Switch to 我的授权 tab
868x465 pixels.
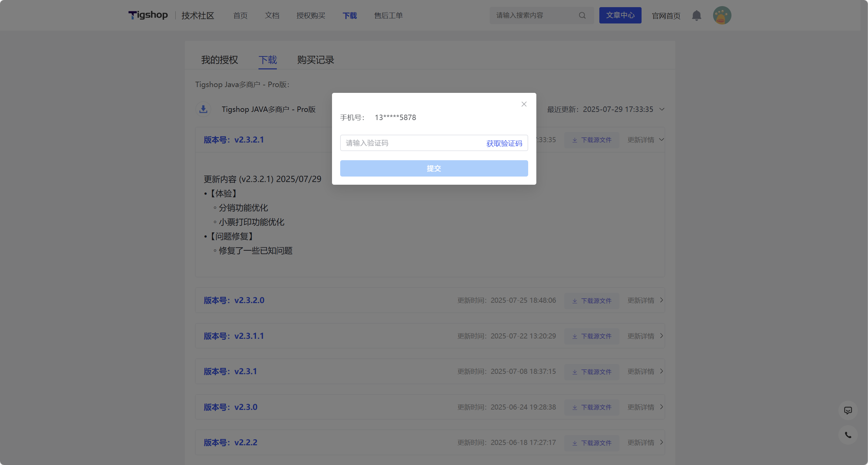(220, 60)
